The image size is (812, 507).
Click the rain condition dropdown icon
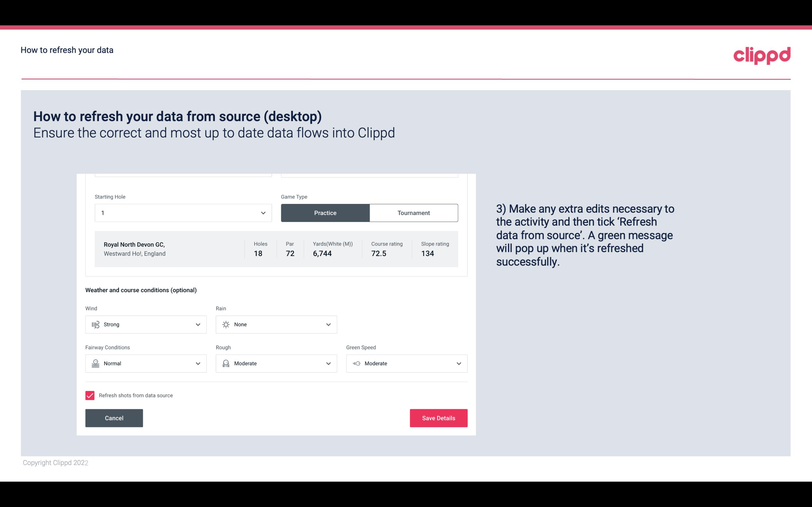click(x=327, y=324)
